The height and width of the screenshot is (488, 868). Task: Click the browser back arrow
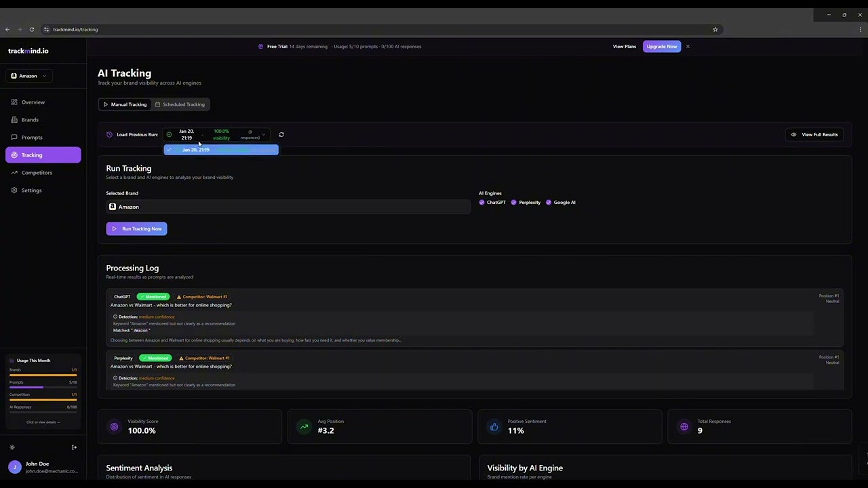[x=7, y=29]
